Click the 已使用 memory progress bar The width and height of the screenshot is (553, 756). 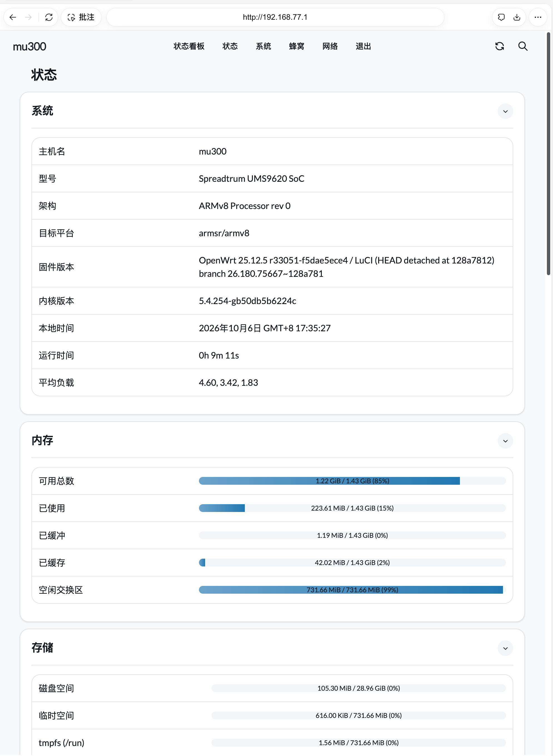point(352,508)
